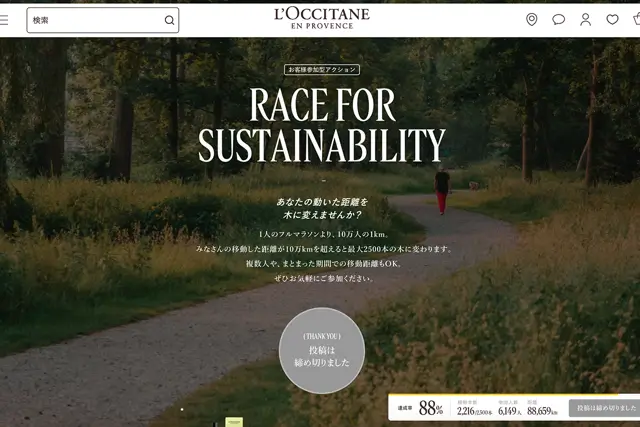Open the store locator pin icon
Screen dimensions: 640x427
531,19
